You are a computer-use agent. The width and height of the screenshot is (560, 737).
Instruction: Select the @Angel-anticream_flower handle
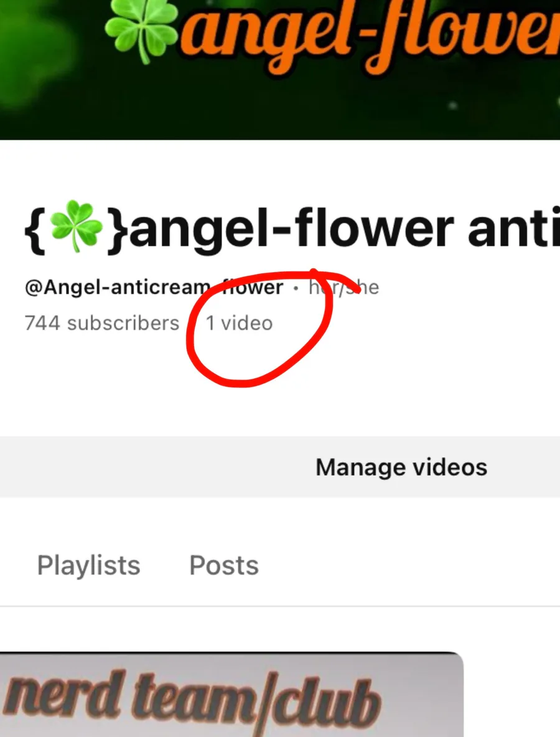[154, 287]
